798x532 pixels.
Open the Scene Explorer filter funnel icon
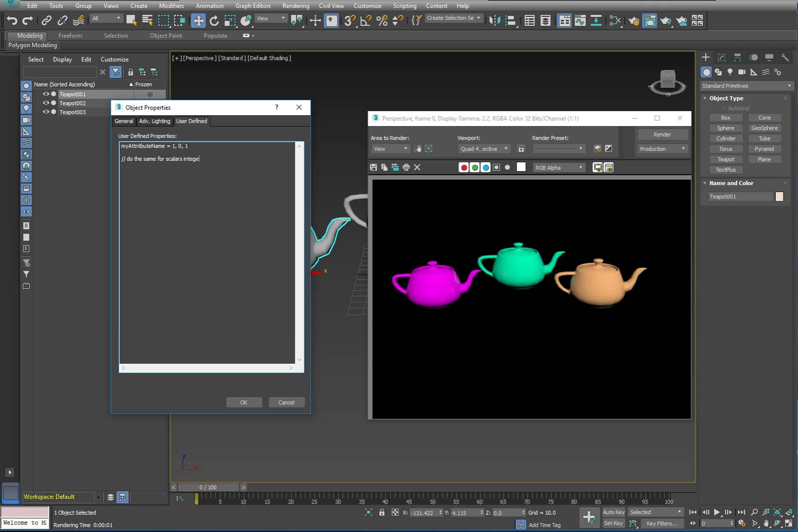click(116, 72)
